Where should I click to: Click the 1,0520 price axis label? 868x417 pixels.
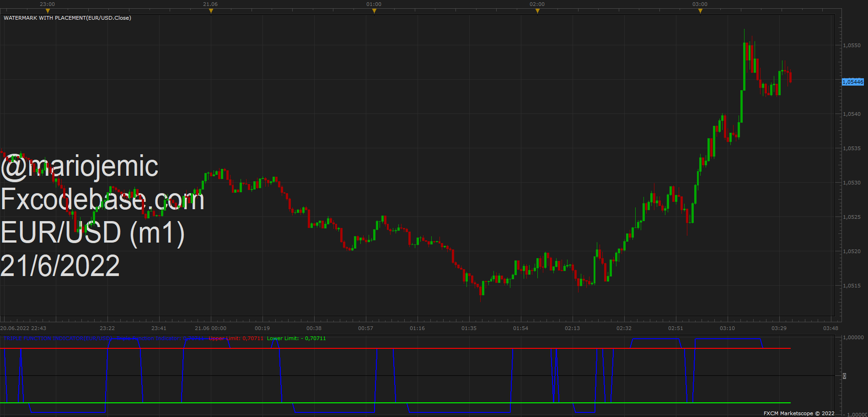[852, 251]
